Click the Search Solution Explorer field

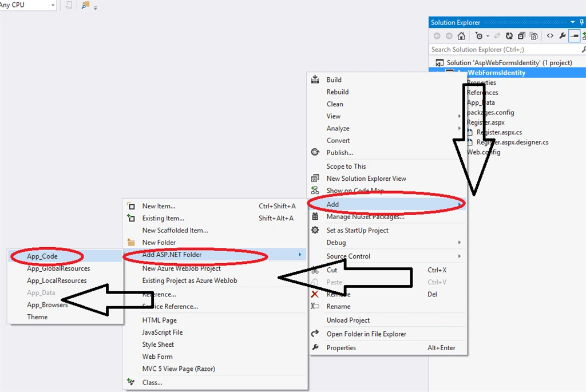pyautogui.click(x=505, y=49)
